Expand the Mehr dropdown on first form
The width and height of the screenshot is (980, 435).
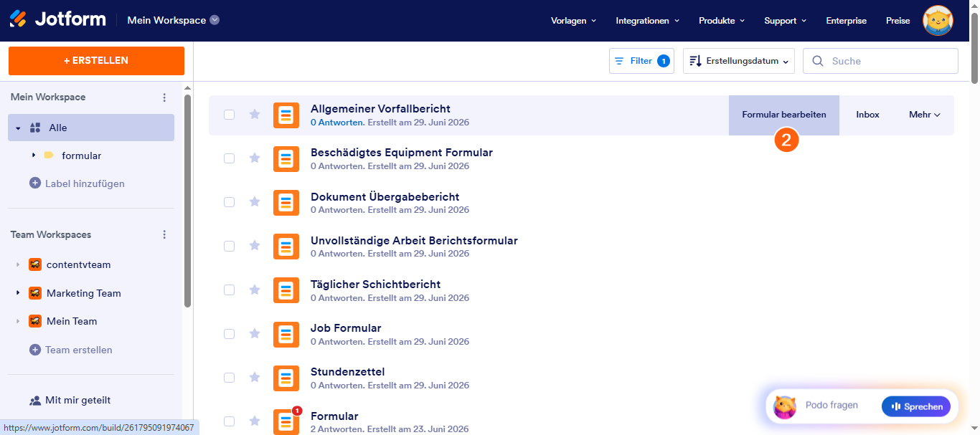925,115
